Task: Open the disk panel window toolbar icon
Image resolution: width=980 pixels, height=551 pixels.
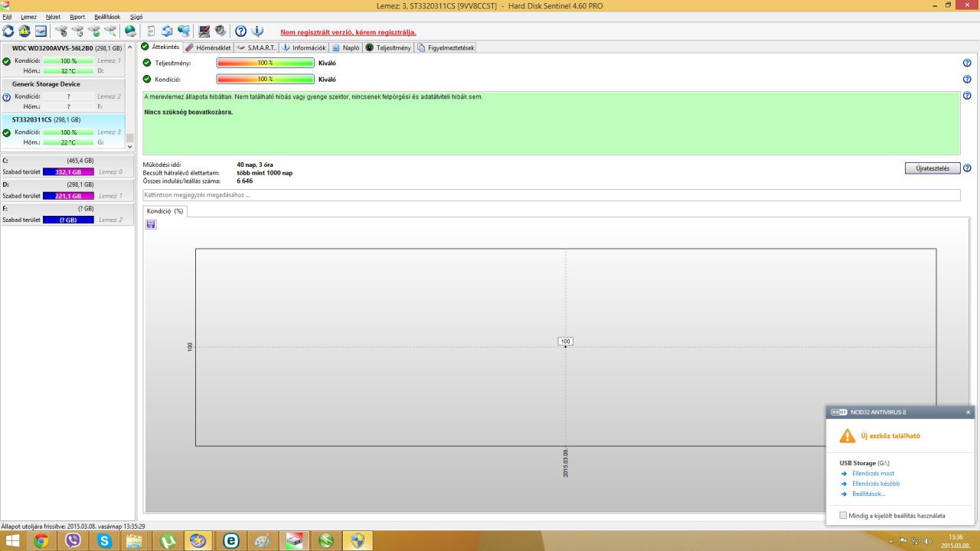Action: pyautogui.click(x=41, y=31)
